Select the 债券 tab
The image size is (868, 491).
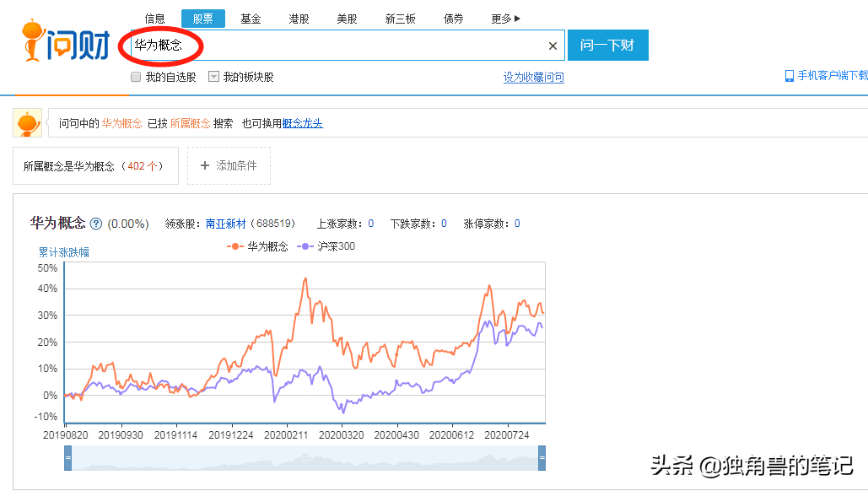[453, 19]
